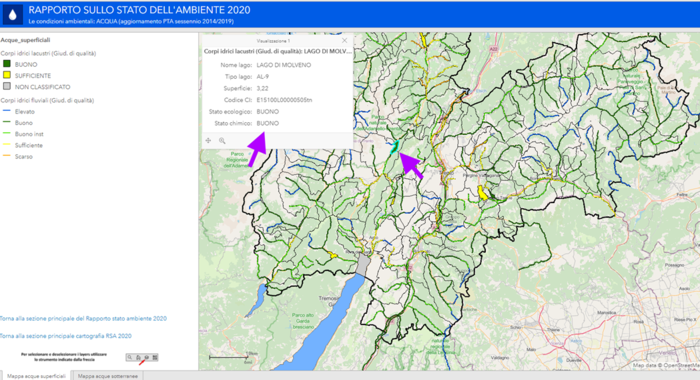
Task: Click the cyan-highlighted Lago di Molveno on the map
Action: pyautogui.click(x=395, y=147)
